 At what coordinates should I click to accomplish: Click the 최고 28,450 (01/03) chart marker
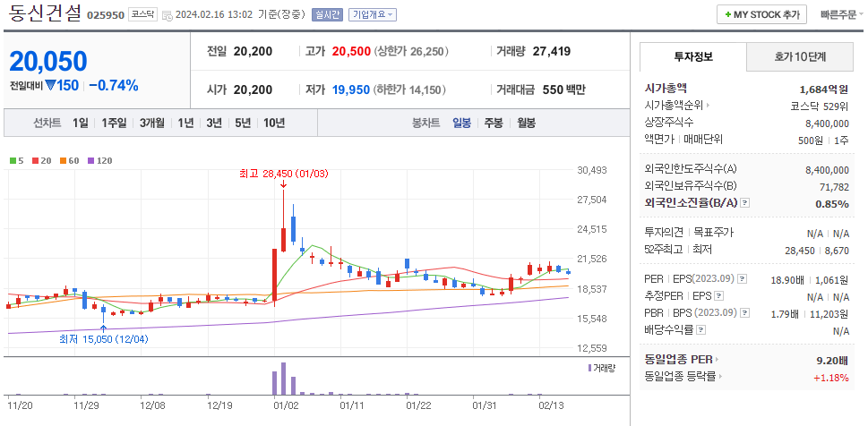pos(283,174)
